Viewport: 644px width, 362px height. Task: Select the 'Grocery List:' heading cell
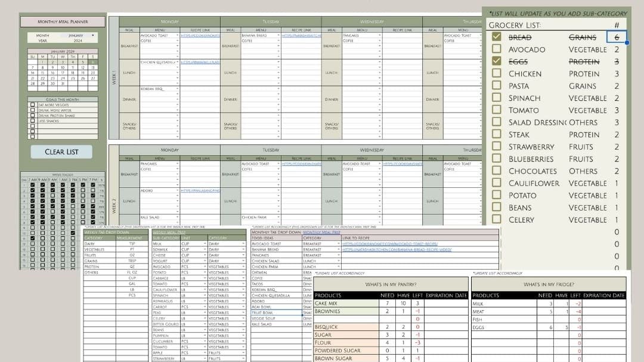[x=515, y=25]
